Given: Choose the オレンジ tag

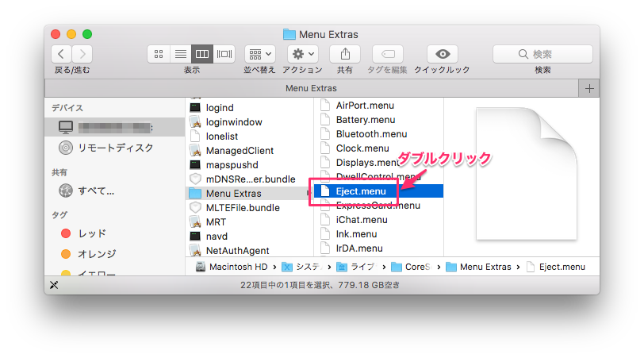Looking at the screenshot, I should (115, 254).
